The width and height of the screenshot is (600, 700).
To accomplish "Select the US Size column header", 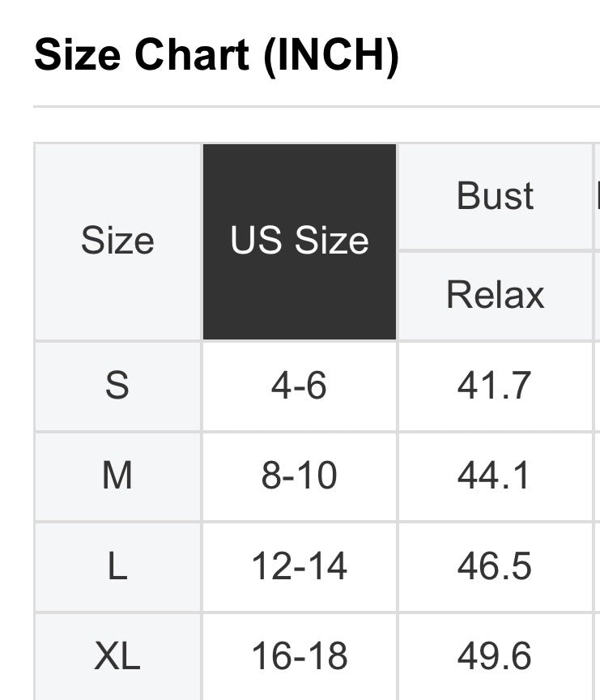I will (300, 241).
